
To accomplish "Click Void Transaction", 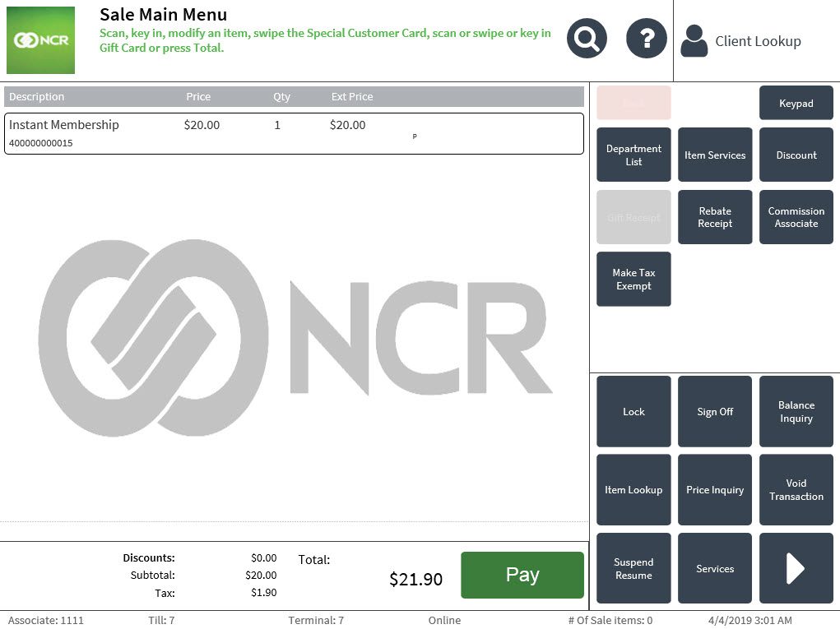I will tap(796, 490).
